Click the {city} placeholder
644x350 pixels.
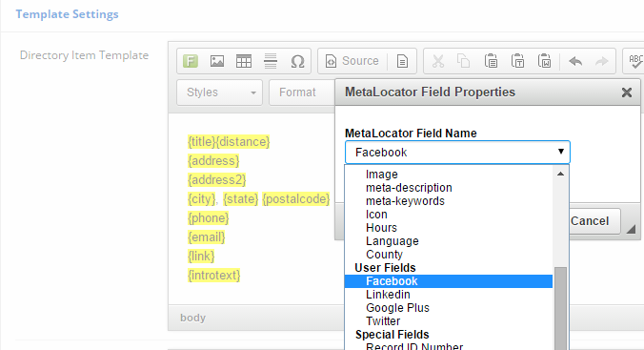(x=202, y=199)
